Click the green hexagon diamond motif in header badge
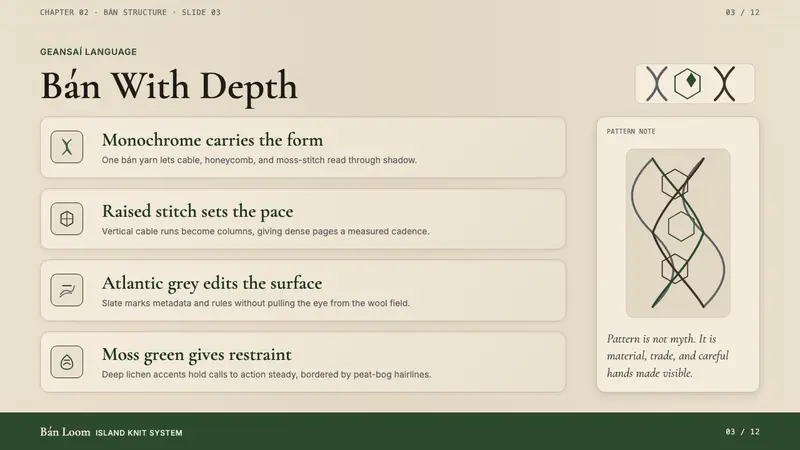 pos(688,83)
